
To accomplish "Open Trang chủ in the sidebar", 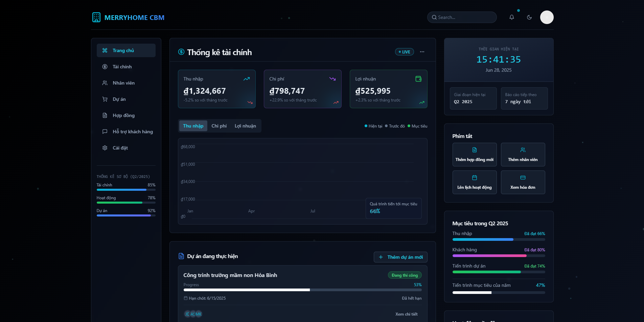I will pos(126,50).
